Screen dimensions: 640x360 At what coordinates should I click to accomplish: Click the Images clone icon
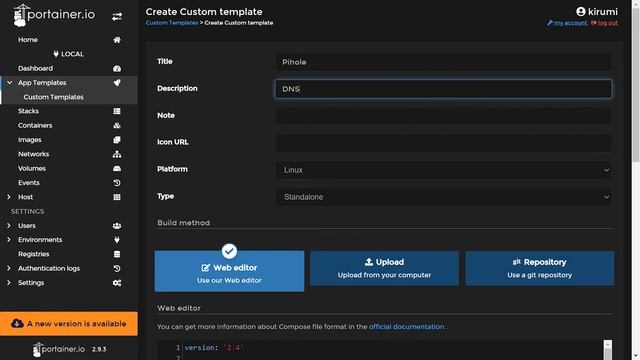coord(117,140)
